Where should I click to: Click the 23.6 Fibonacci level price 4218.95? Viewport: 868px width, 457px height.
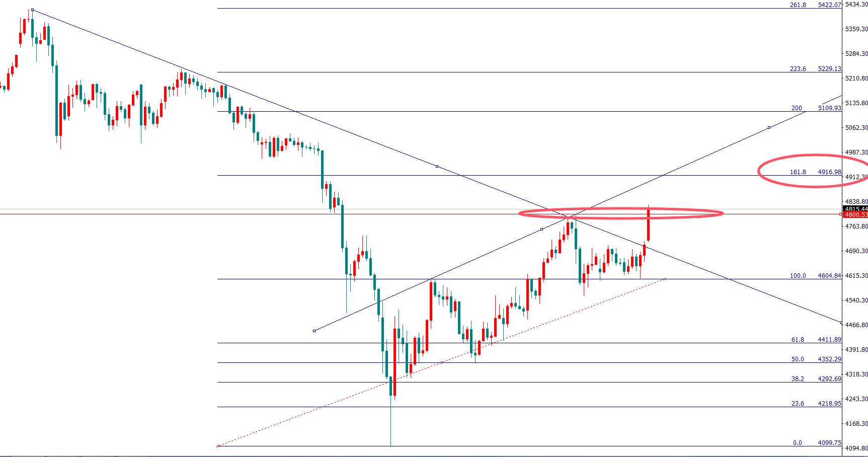(x=829, y=404)
